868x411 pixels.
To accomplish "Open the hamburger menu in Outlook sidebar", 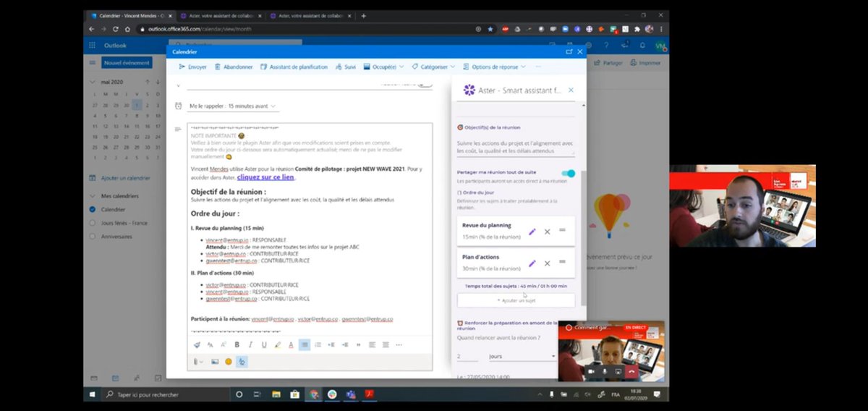I will 93,63.
